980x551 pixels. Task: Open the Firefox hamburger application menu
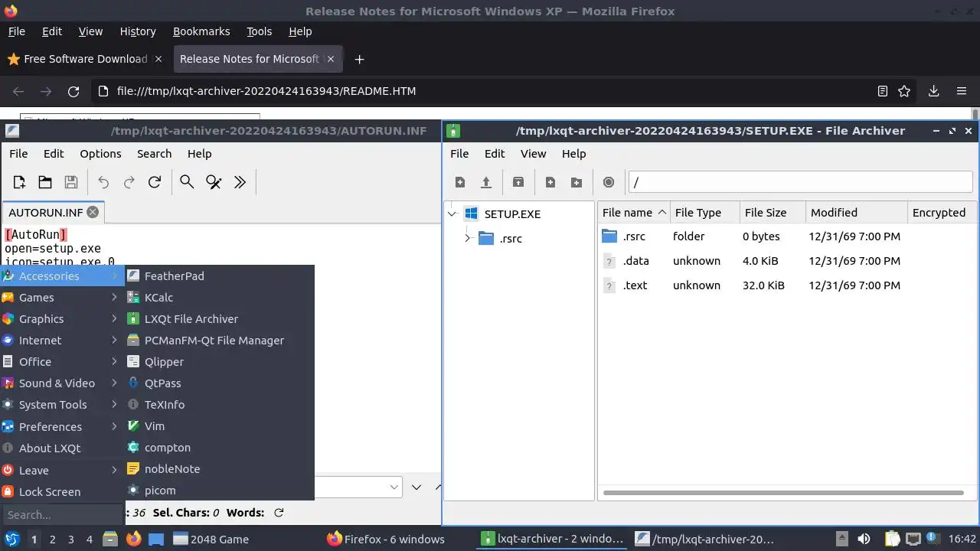tap(962, 91)
